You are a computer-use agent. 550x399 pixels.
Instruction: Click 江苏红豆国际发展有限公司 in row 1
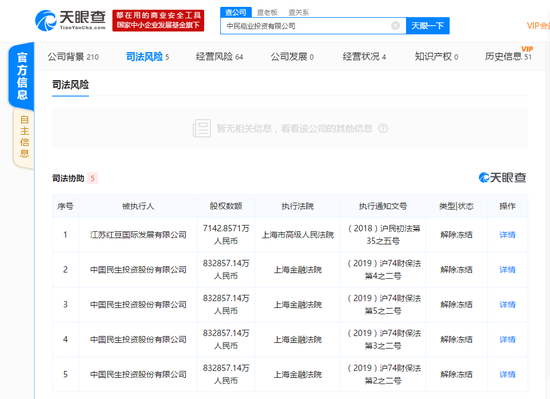pyautogui.click(x=138, y=235)
